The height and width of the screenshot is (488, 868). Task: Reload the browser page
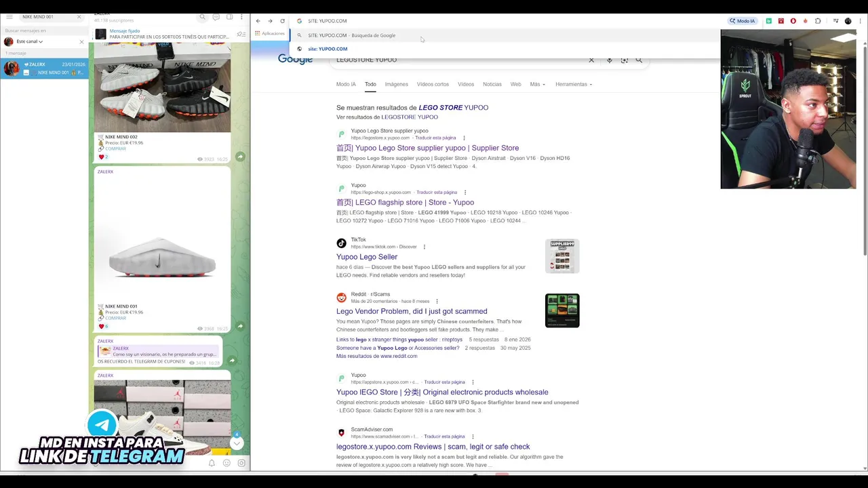coord(282,21)
